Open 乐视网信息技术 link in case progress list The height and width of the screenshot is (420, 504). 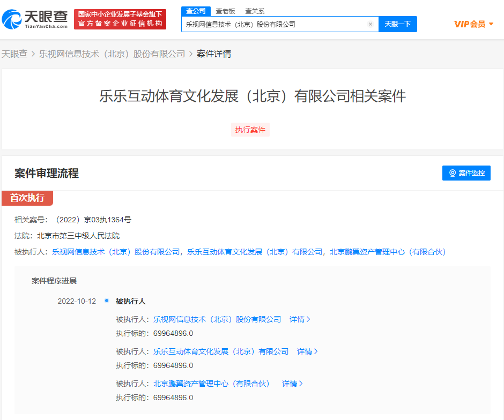tap(217, 319)
